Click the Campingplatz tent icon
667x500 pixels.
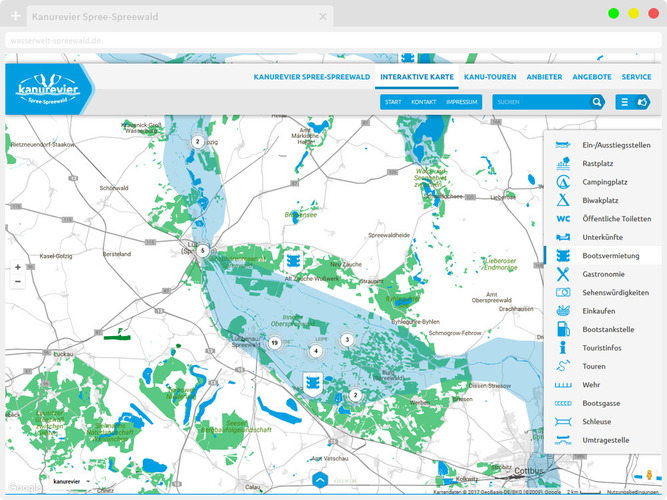[x=563, y=182]
